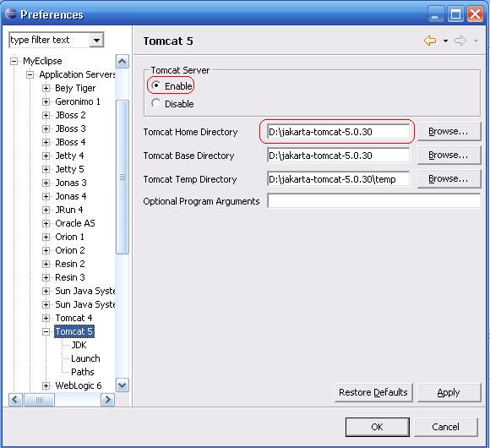Click the Eclipse icon in title bar
490x448 pixels.
[x=11, y=14]
